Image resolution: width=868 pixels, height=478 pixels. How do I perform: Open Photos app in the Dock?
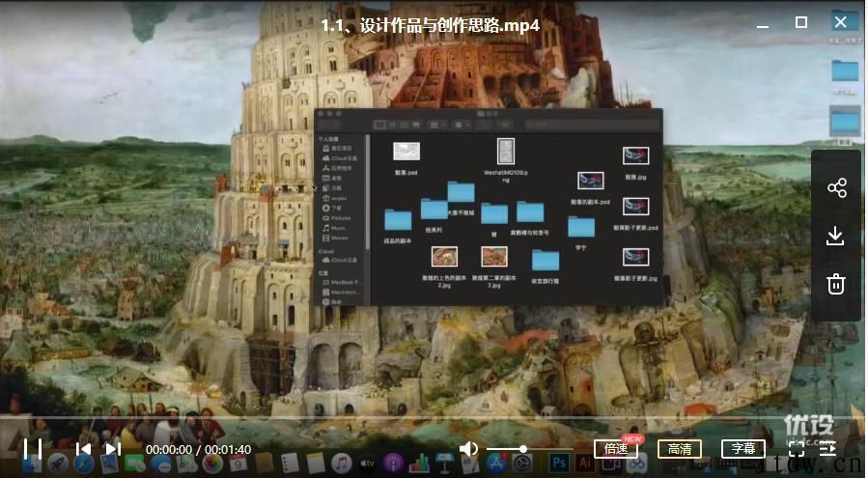212,464
